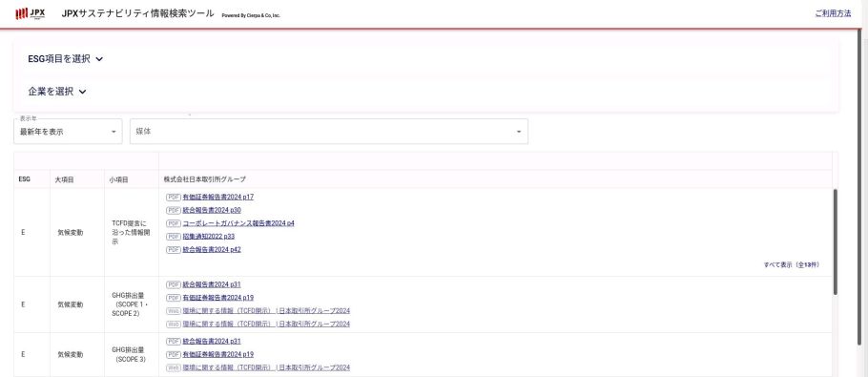The image size is (868, 377).
Task: Click PDF badge beside コーポレートガバナンス報告書2024 p4
Action: 174,223
